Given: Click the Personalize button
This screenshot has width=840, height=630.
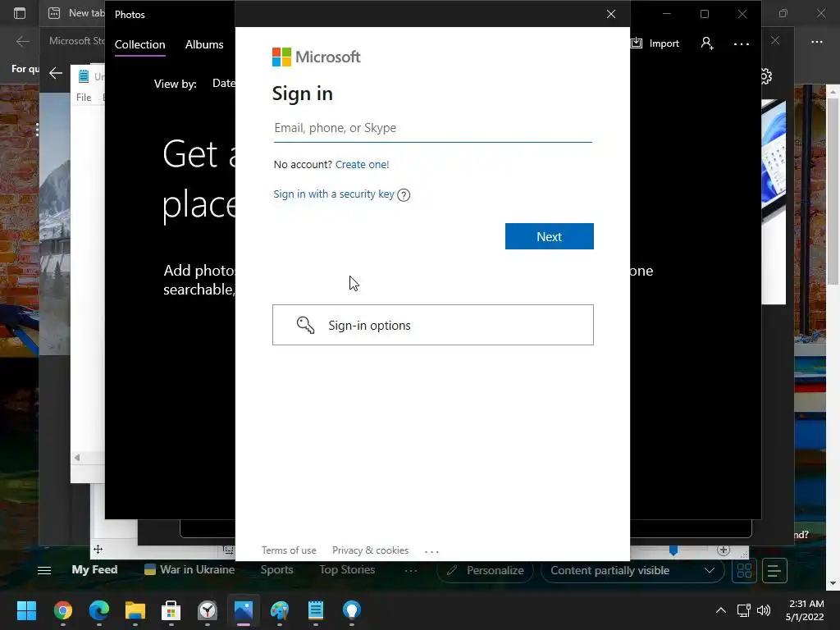Looking at the screenshot, I should (x=486, y=571).
